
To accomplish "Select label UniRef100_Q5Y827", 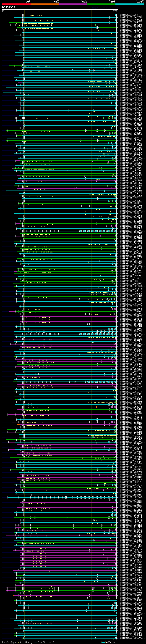I will click(131, 82).
